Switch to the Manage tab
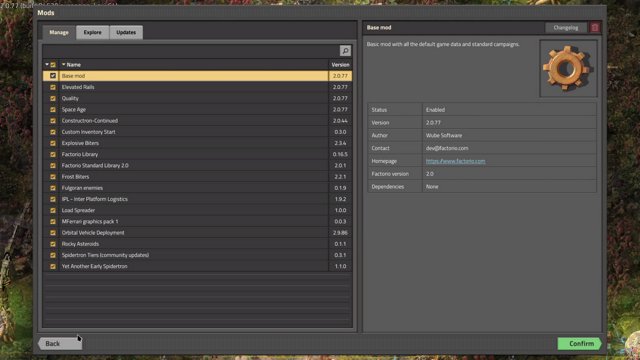The height and width of the screenshot is (360, 640). pyautogui.click(x=59, y=32)
